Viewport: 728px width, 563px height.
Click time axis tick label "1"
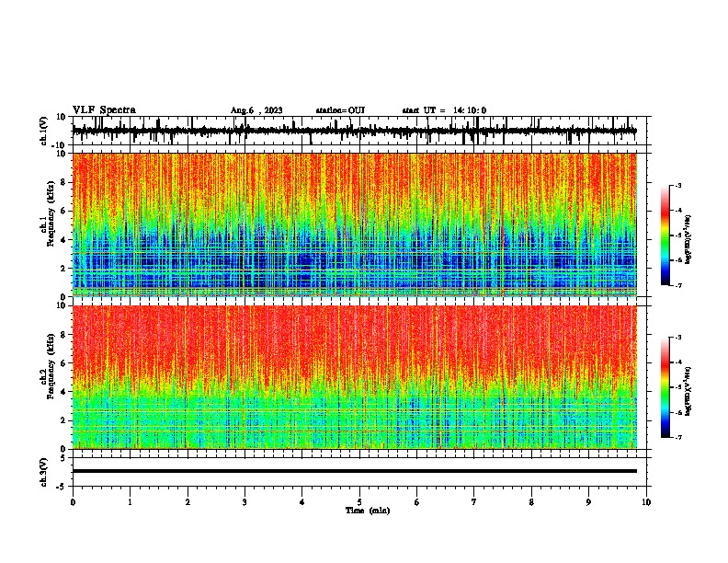coord(130,502)
